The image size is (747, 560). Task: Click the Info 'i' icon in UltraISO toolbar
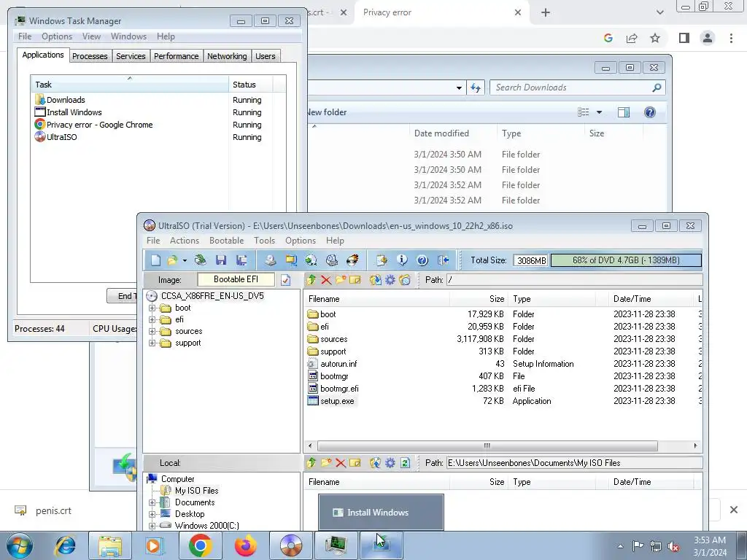click(x=402, y=260)
